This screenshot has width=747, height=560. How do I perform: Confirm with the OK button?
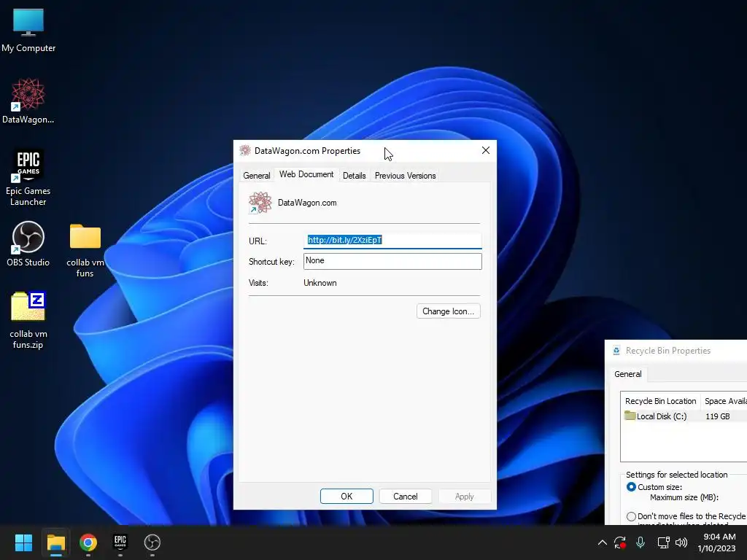[x=347, y=496]
